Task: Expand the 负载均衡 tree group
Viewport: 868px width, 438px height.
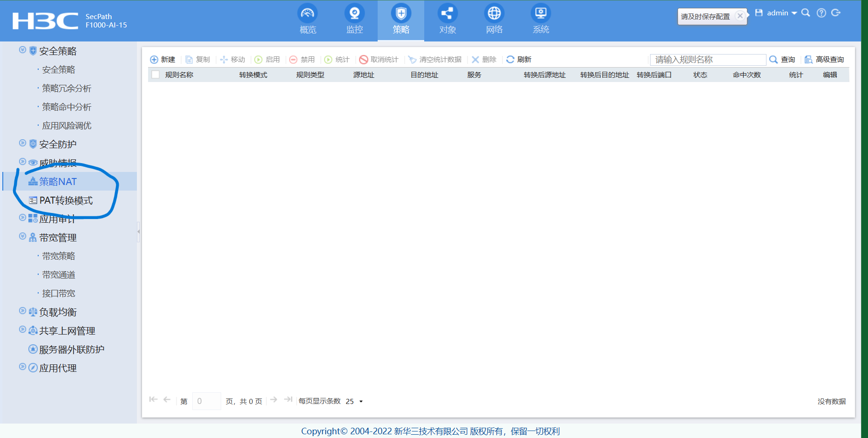Action: 22,311
